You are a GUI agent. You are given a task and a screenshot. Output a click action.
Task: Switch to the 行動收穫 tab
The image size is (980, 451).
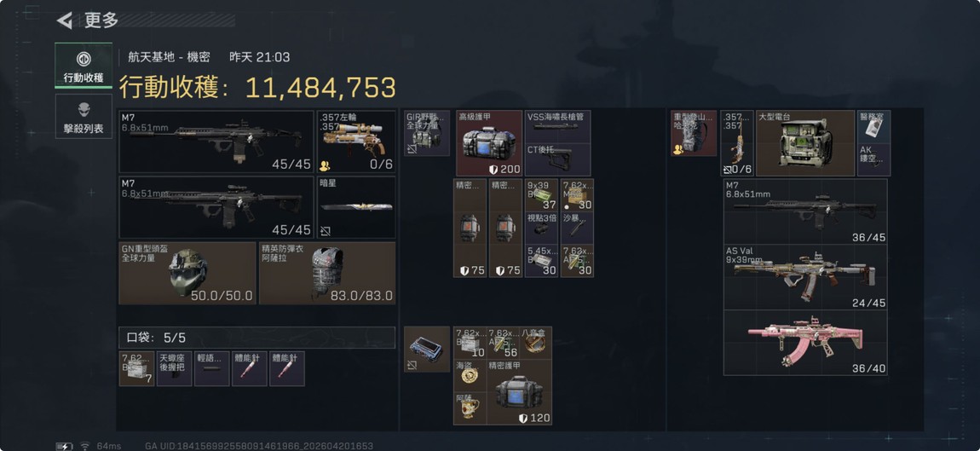coord(84,66)
